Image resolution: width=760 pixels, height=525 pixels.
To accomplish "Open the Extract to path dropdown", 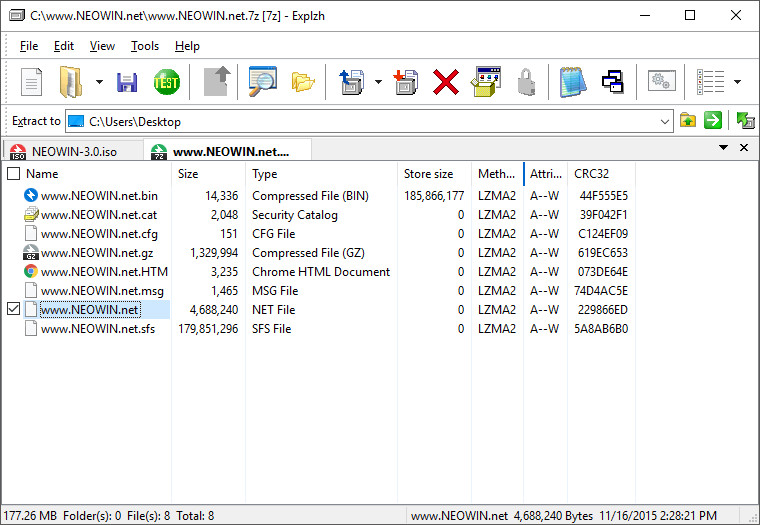I will 666,121.
